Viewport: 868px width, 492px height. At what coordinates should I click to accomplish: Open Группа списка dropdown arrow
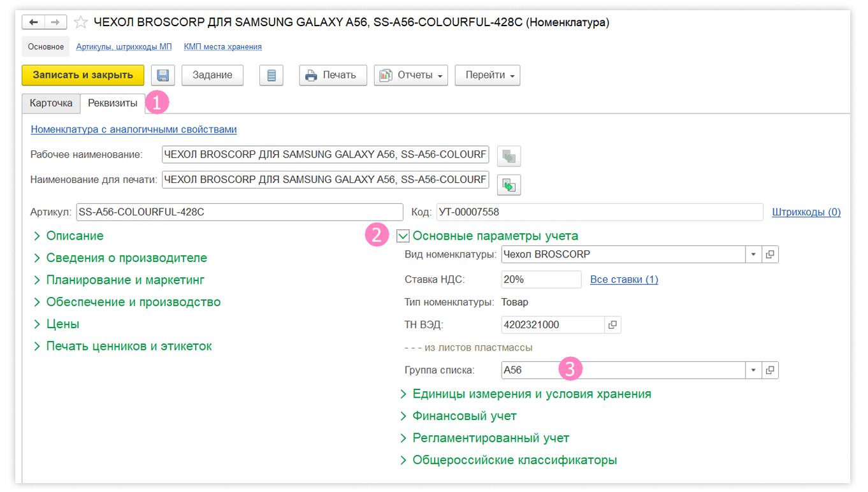pos(753,370)
